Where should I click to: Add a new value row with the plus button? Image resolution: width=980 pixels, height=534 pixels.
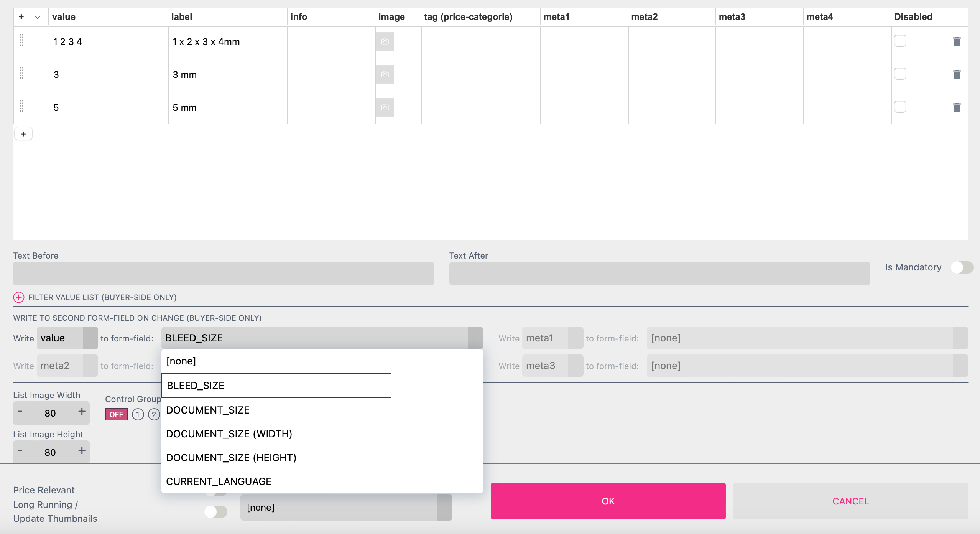23,133
